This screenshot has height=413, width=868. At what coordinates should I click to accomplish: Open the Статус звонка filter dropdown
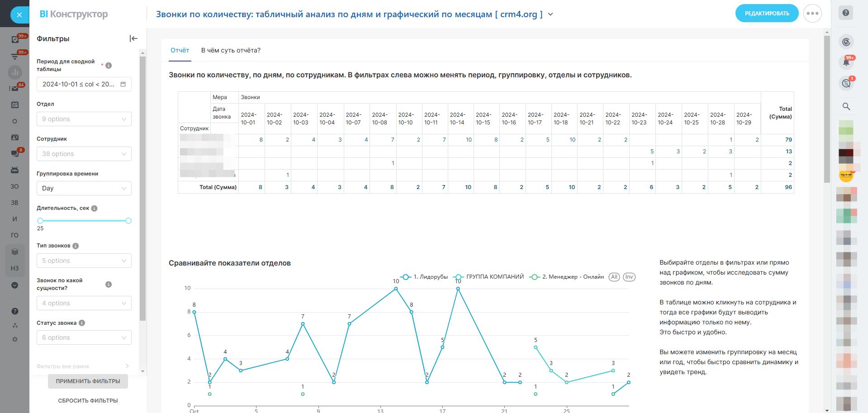pos(84,337)
